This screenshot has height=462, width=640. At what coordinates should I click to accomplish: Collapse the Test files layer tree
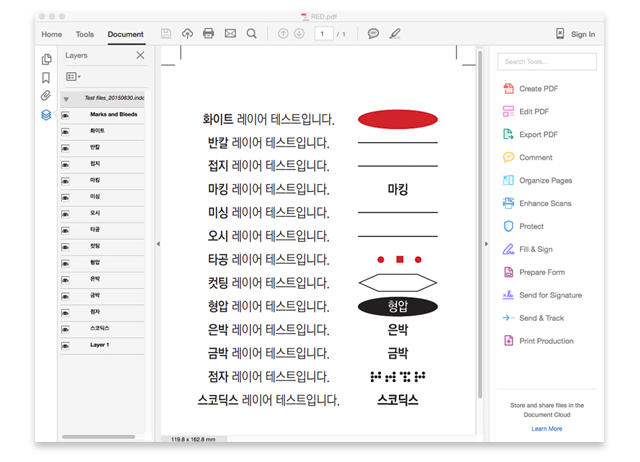(66, 99)
